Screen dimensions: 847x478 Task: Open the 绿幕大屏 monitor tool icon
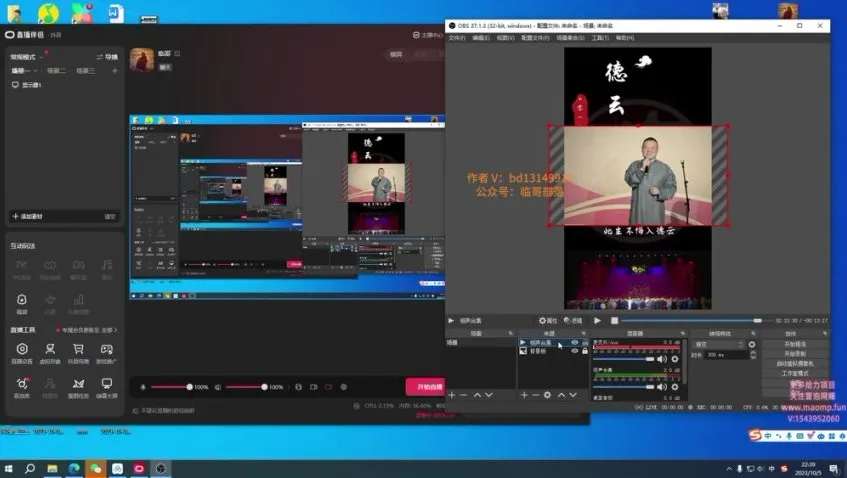click(106, 384)
